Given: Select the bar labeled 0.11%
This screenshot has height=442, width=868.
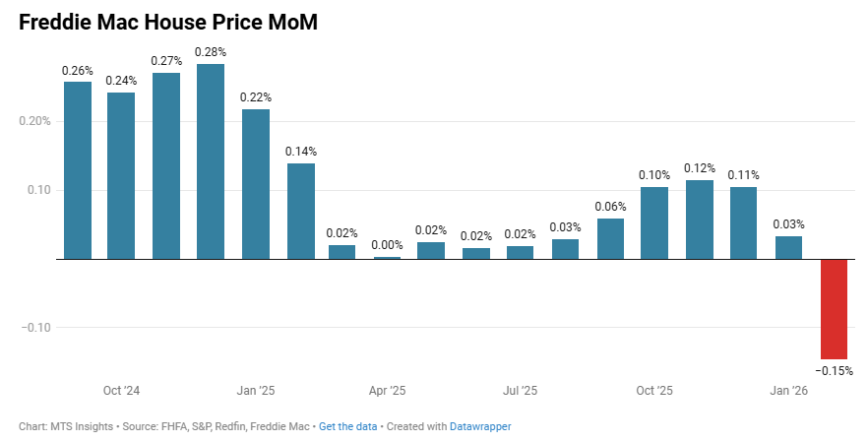Looking at the screenshot, I should pyautogui.click(x=744, y=222).
